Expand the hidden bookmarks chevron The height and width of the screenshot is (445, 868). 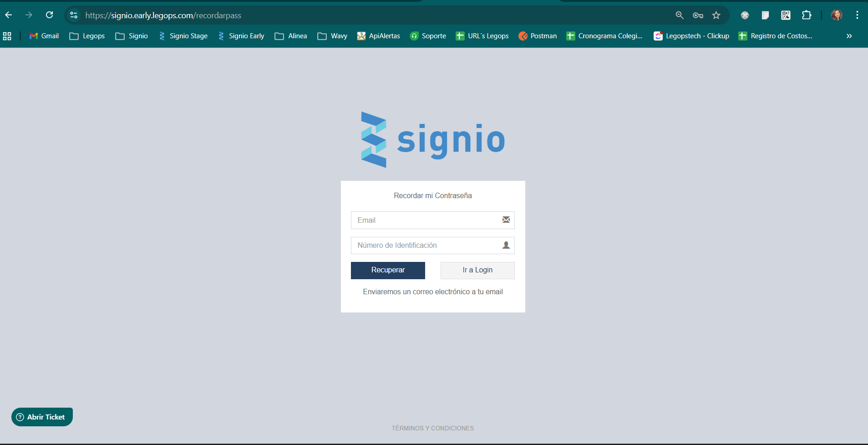(x=849, y=36)
